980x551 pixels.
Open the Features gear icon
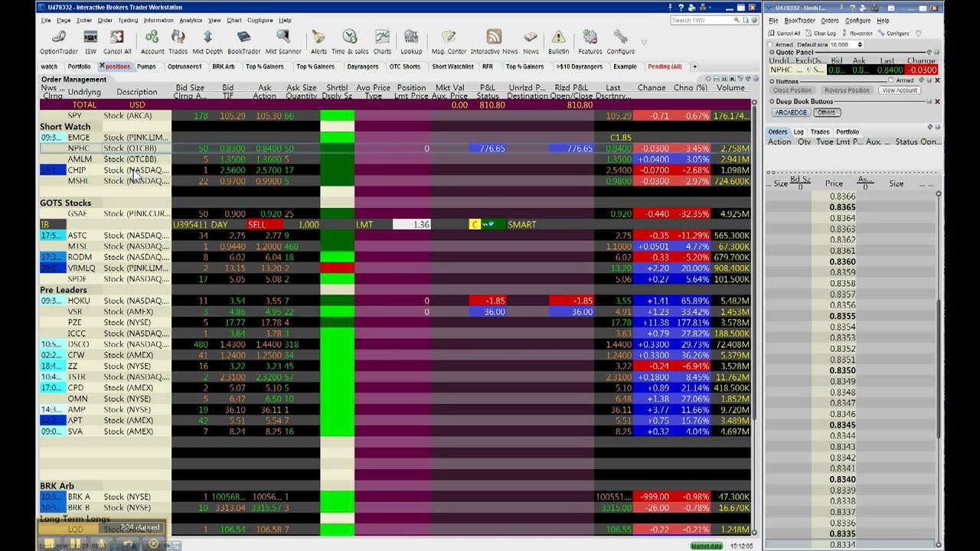pos(590,42)
